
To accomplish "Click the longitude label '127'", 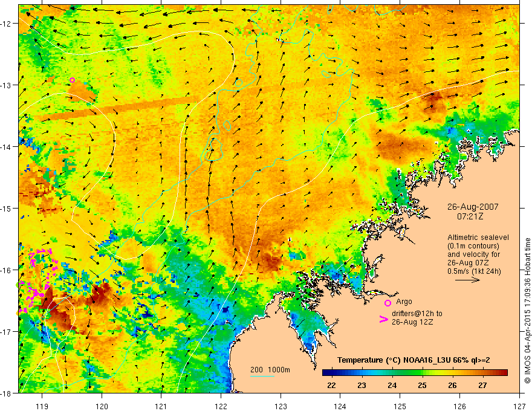I will (519, 406).
